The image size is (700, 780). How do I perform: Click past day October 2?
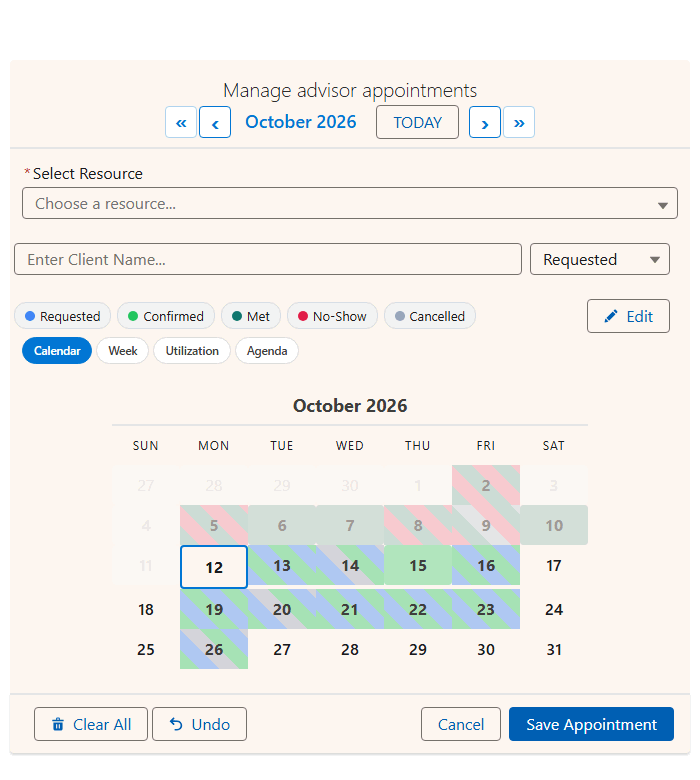[x=486, y=486]
